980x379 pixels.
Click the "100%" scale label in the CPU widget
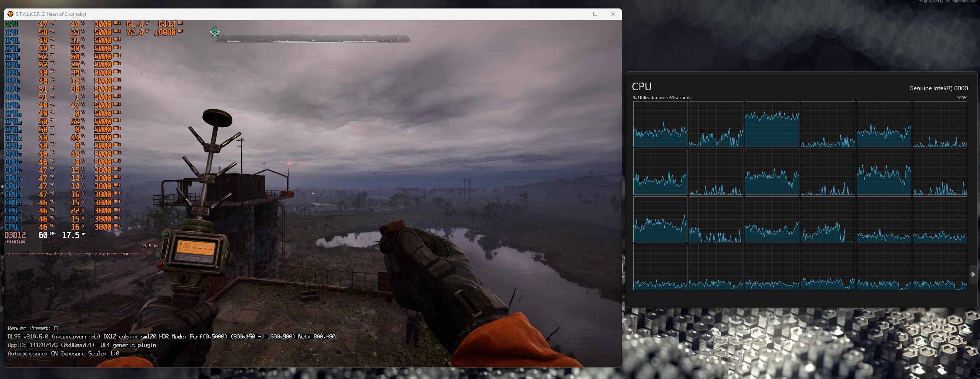[x=962, y=98]
